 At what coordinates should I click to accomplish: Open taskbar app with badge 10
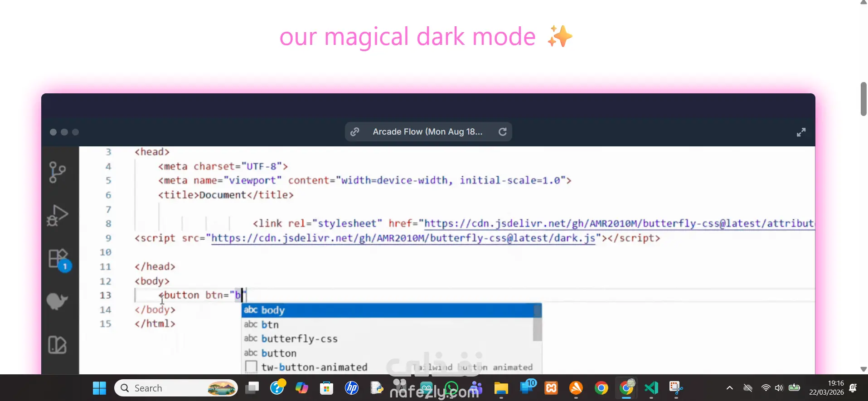click(x=528, y=387)
